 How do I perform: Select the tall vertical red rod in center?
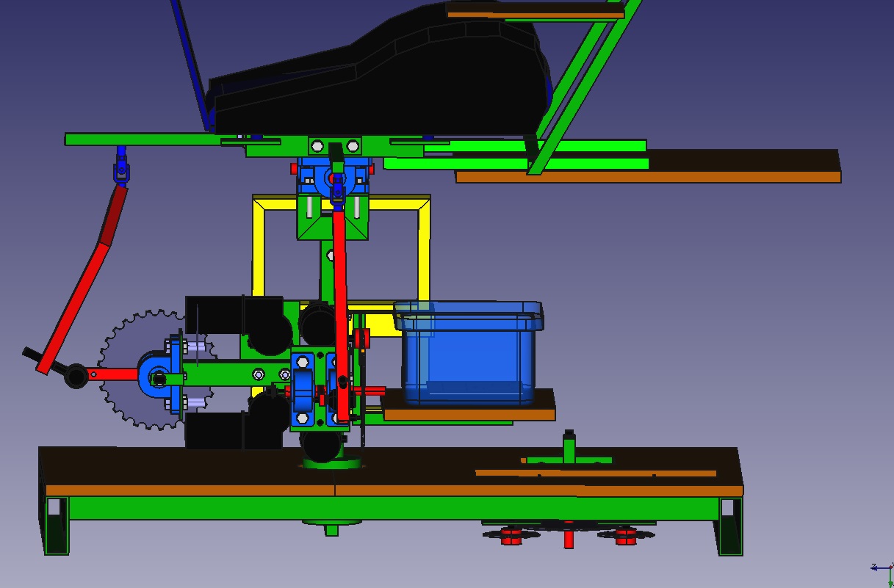point(340,316)
